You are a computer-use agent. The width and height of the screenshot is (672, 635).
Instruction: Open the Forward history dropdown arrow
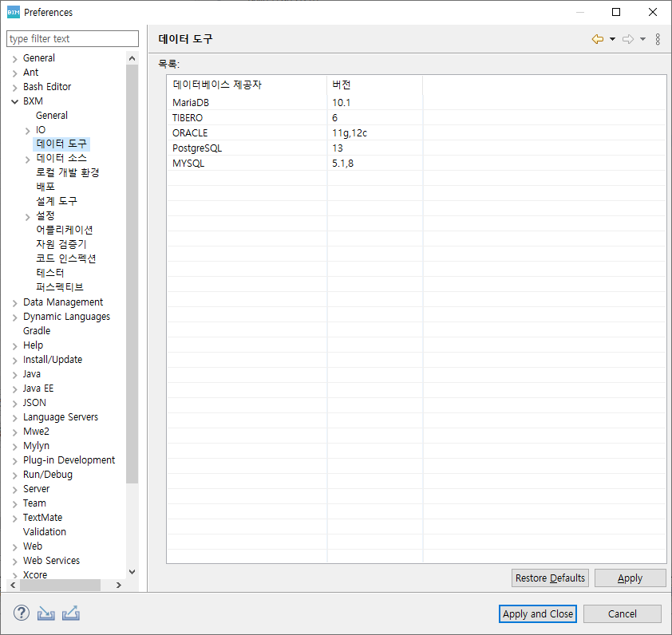[x=643, y=39]
